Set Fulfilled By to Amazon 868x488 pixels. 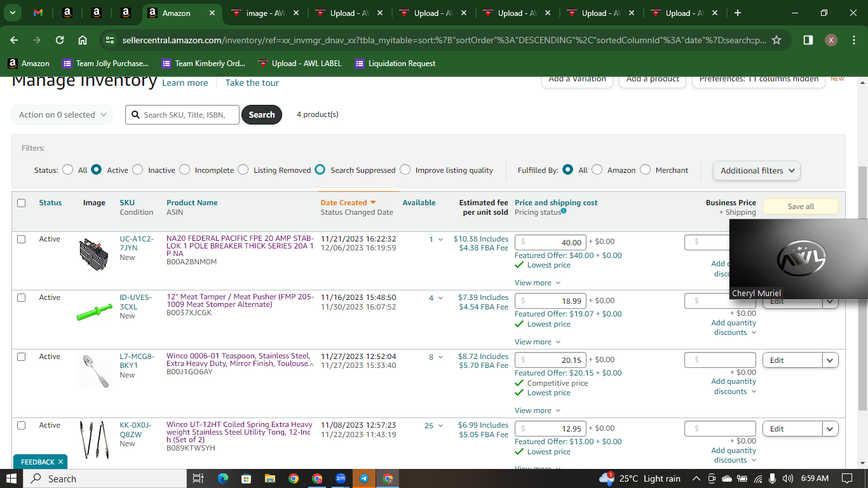pos(597,170)
